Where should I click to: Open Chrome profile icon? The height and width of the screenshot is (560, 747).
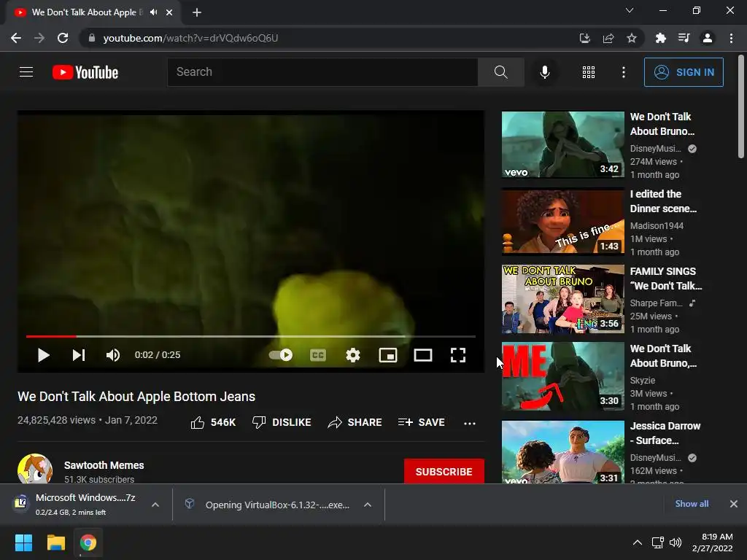(x=708, y=38)
